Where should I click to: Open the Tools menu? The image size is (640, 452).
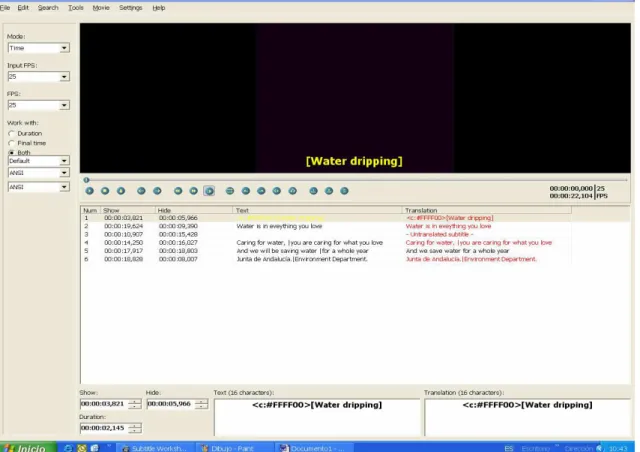click(76, 8)
